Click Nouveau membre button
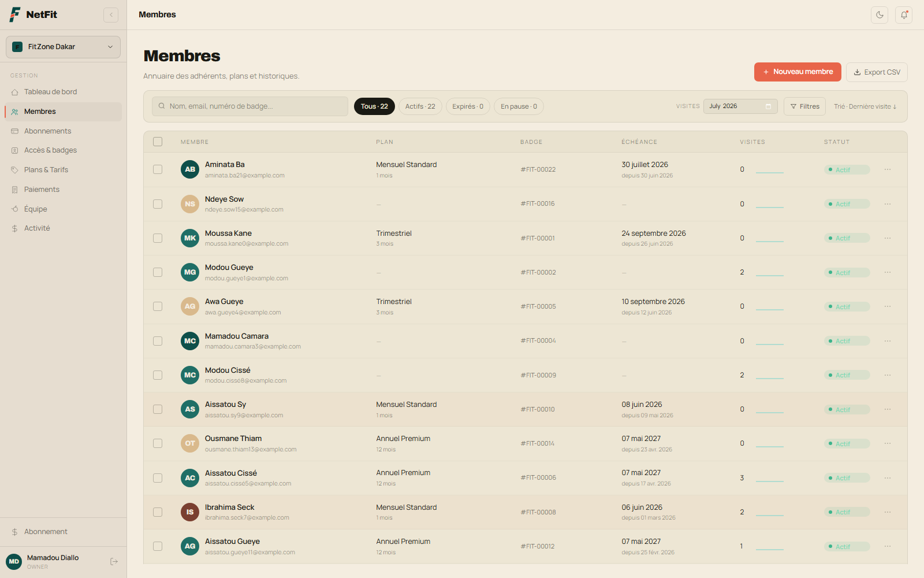Viewport: 924px width, 578px height. click(x=798, y=72)
